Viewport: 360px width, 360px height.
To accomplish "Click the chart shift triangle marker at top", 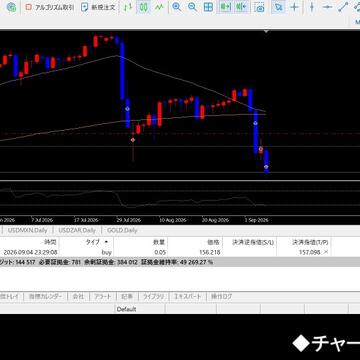I will point(266,32).
